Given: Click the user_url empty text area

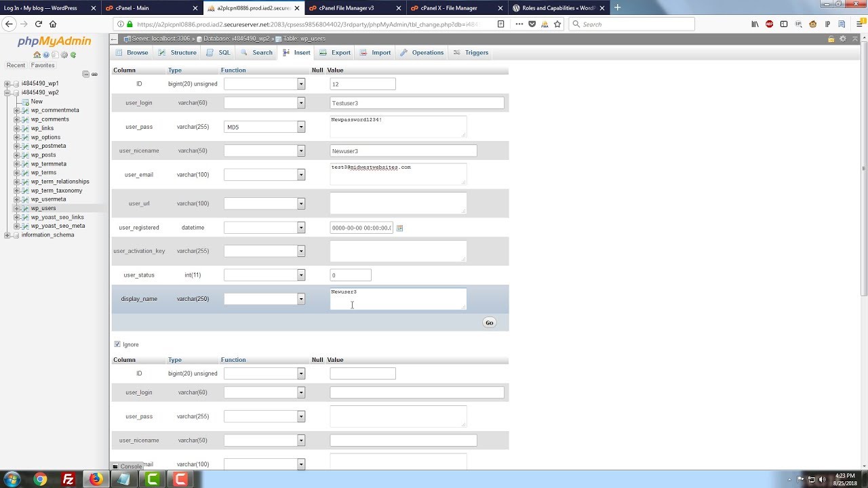Looking at the screenshot, I should pyautogui.click(x=398, y=203).
